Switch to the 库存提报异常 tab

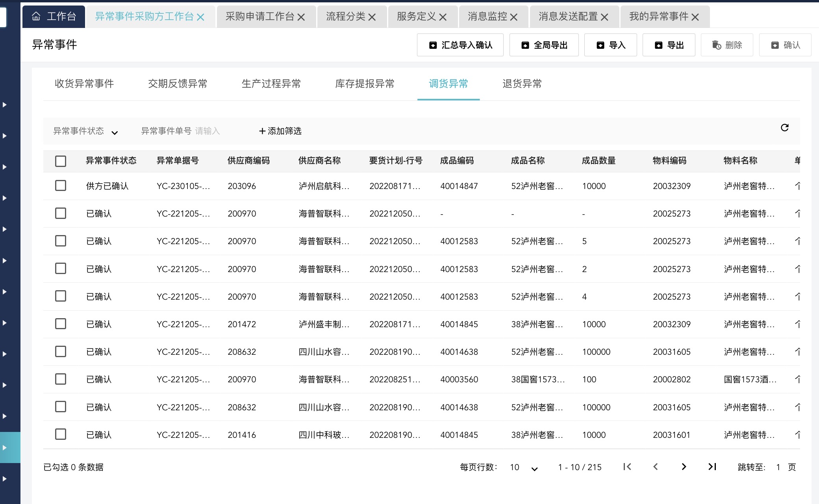pyautogui.click(x=365, y=83)
